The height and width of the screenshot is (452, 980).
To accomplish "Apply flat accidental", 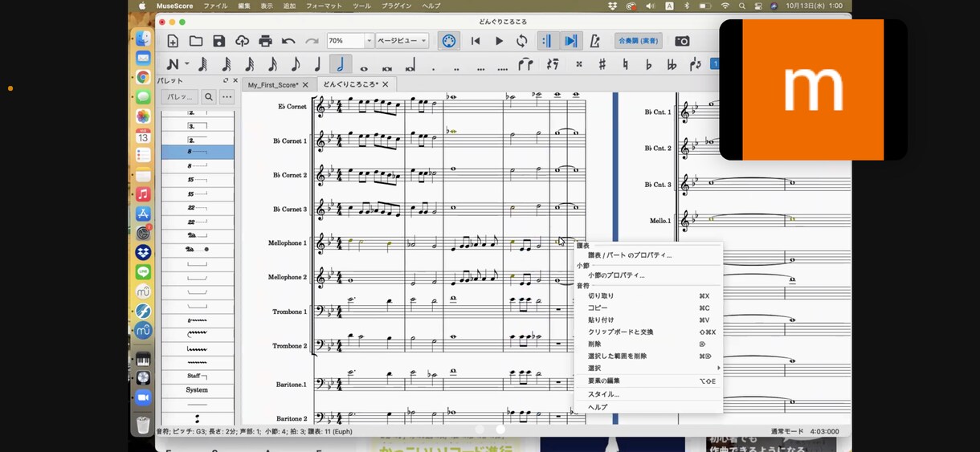I will (x=648, y=64).
